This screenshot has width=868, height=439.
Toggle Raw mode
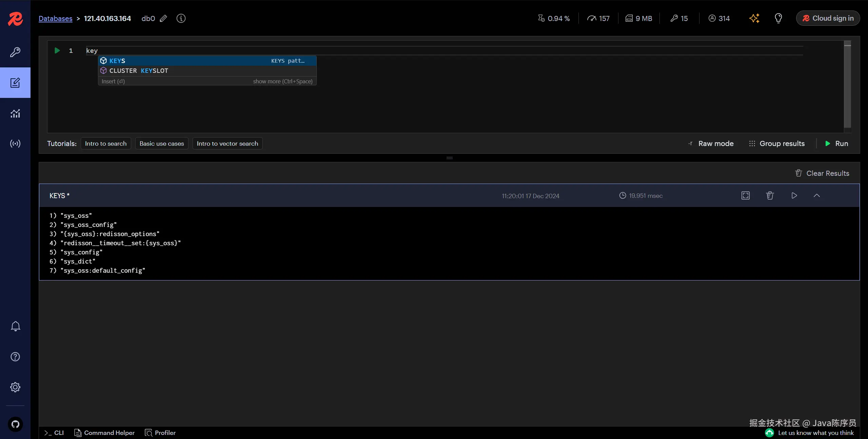[711, 144]
